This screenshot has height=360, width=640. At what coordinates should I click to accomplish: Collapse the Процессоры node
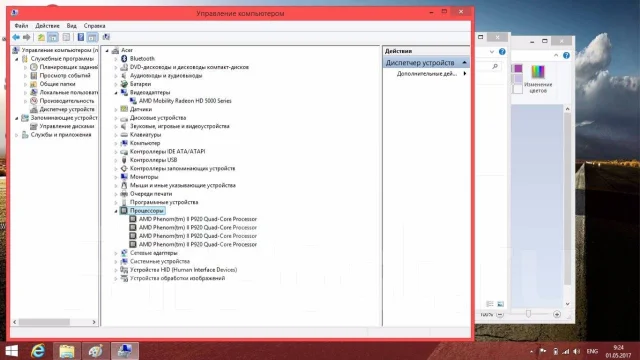[x=116, y=211]
